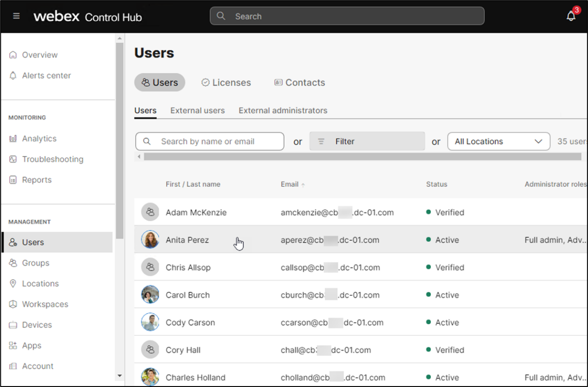The width and height of the screenshot is (588, 387).
Task: Open the hamburger navigation menu
Action: pos(16,16)
